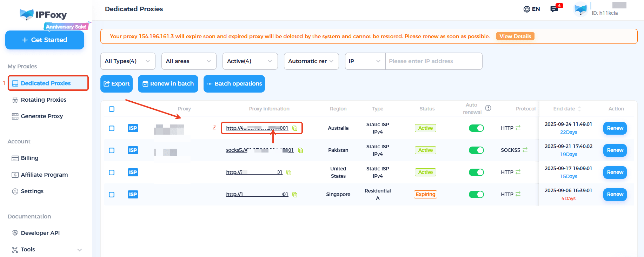Viewport: 644px width, 257px height.
Task: Open the Singapore http proxy link
Action: click(257, 195)
